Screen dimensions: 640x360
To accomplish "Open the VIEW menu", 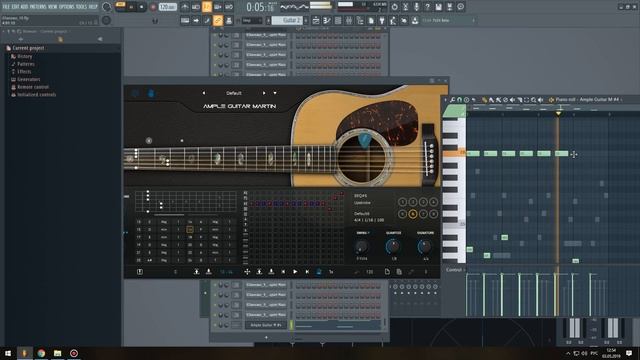I will pos(53,7).
